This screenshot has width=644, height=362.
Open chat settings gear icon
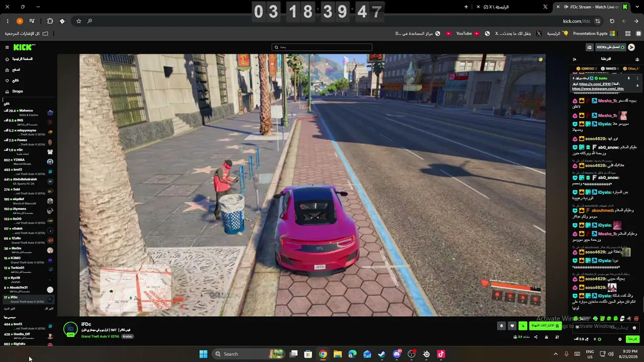point(620,339)
